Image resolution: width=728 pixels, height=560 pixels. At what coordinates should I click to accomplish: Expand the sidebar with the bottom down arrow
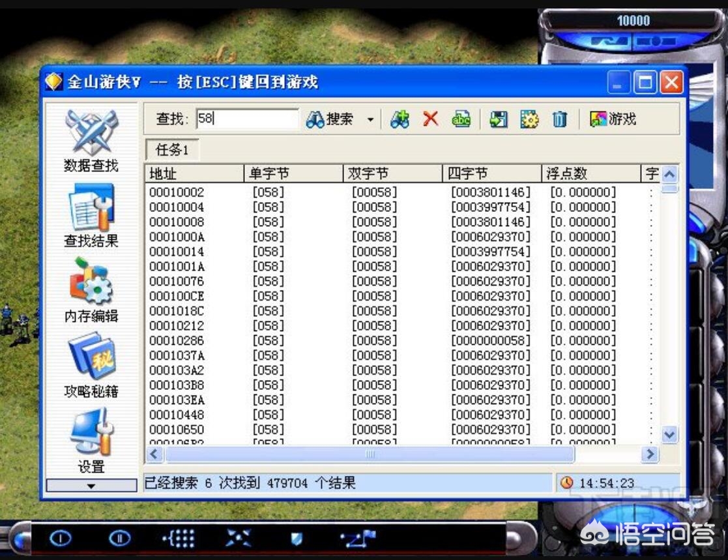(x=91, y=485)
